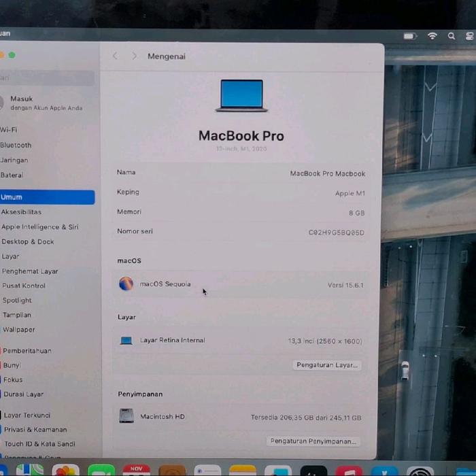Screen dimensions: 476x476
Task: Select Bluetooth in the sidebar
Action: [16, 145]
